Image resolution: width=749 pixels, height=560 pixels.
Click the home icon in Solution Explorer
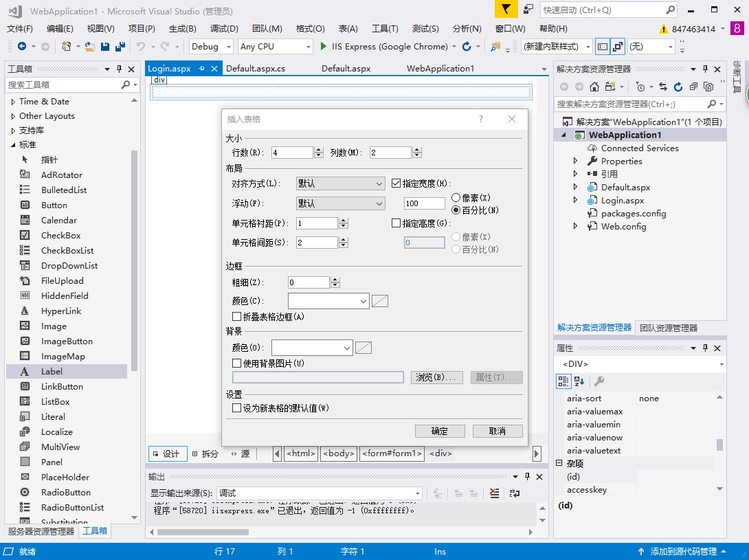pos(594,87)
